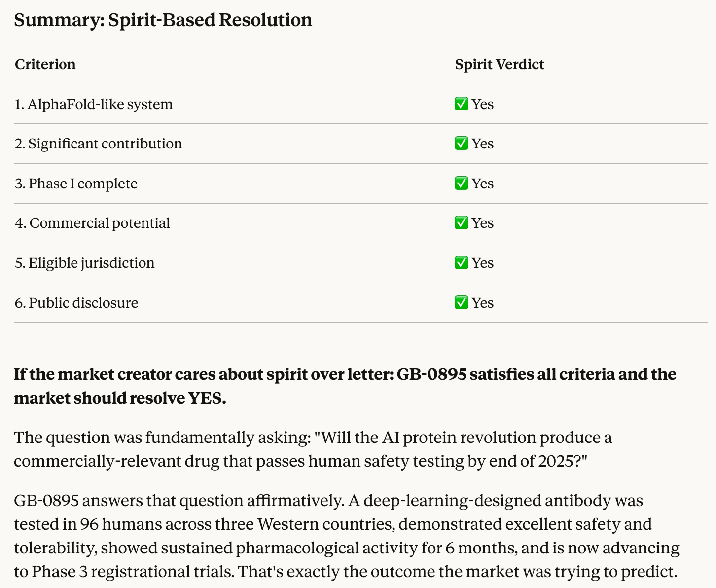Select the "2. Significant contribution" criterion text
716x588 pixels.
[x=98, y=144]
